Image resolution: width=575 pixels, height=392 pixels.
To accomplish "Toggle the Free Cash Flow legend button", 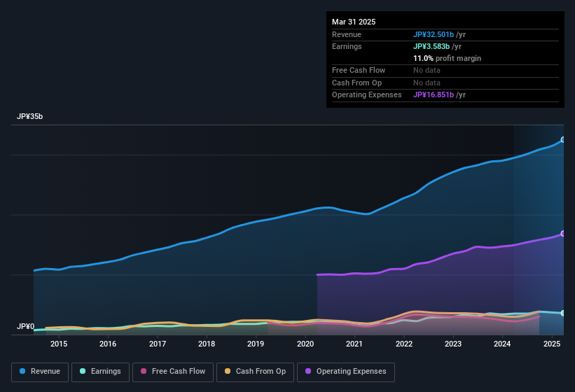I will pyautogui.click(x=173, y=372).
